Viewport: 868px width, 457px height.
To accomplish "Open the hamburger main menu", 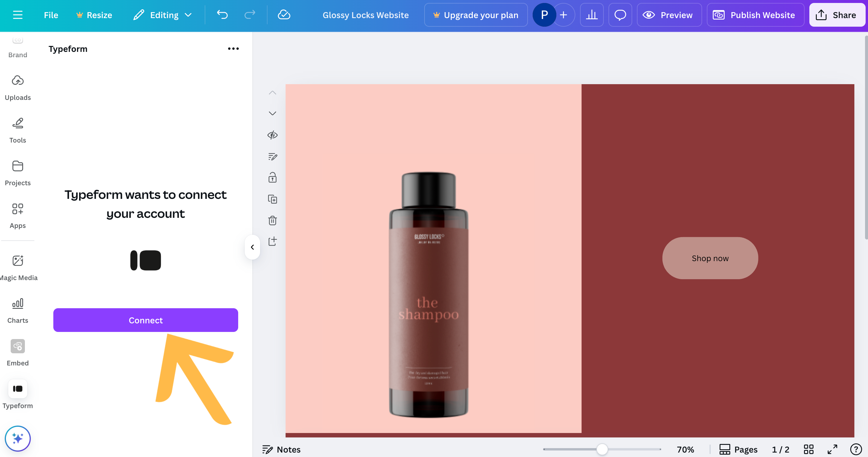I will pyautogui.click(x=17, y=15).
